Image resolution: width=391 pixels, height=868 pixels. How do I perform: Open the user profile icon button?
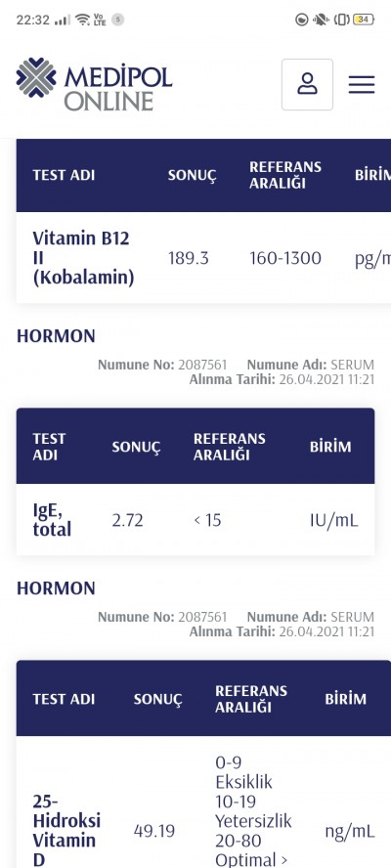click(x=307, y=85)
